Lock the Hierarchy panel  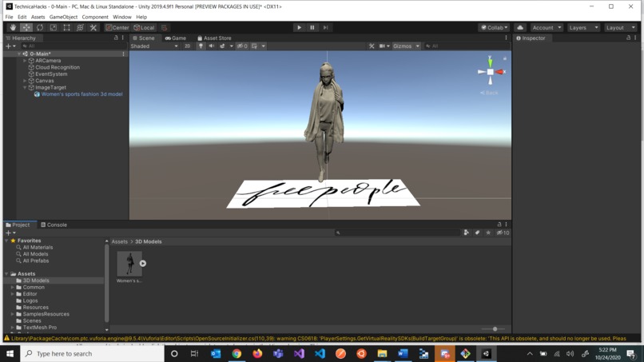116,38
